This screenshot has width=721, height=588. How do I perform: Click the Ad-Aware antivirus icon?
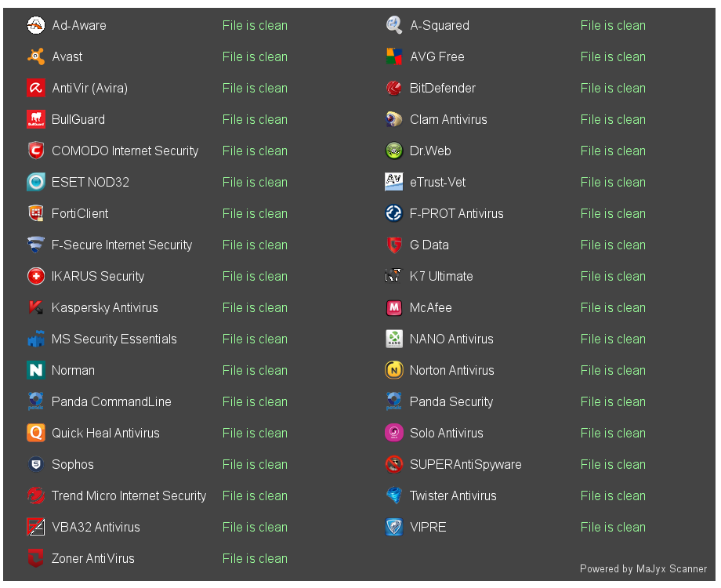pyautogui.click(x=36, y=25)
